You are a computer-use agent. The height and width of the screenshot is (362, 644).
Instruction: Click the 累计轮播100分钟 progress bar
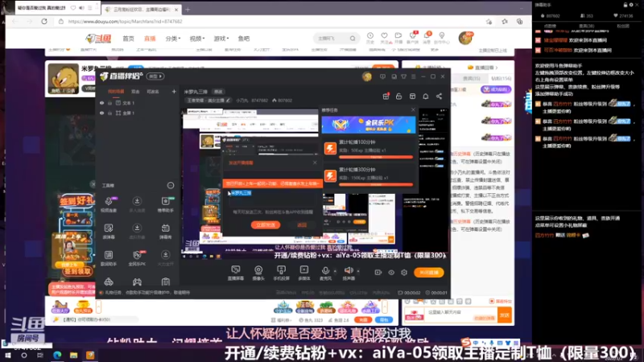coord(376,157)
